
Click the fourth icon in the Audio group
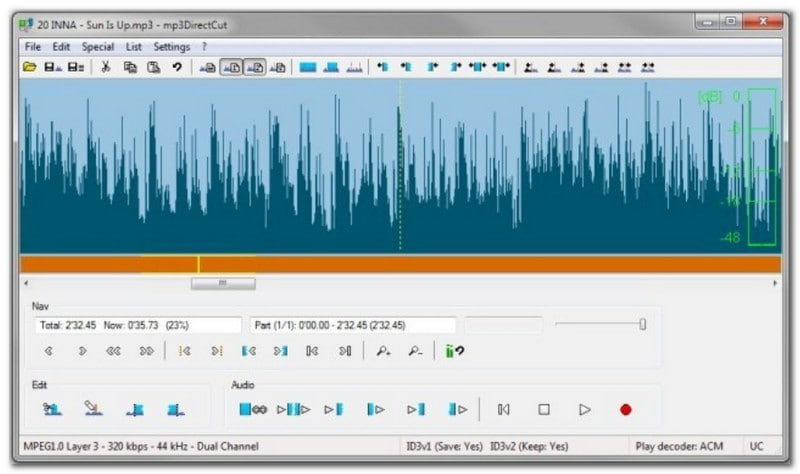pyautogui.click(x=376, y=409)
